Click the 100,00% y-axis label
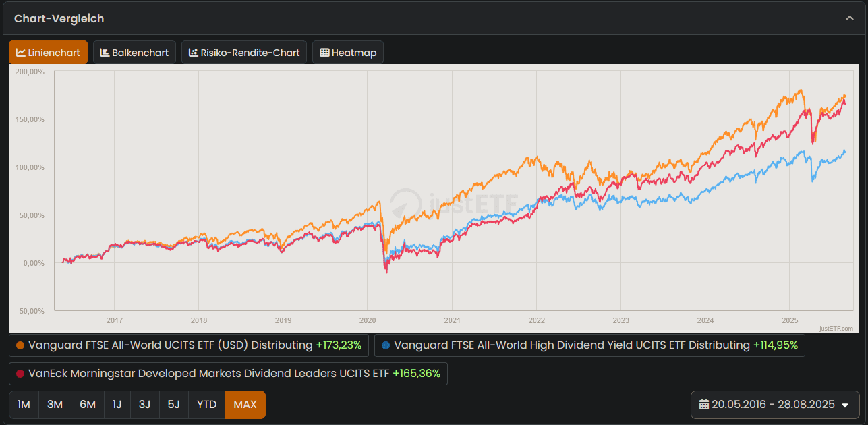 coord(29,167)
